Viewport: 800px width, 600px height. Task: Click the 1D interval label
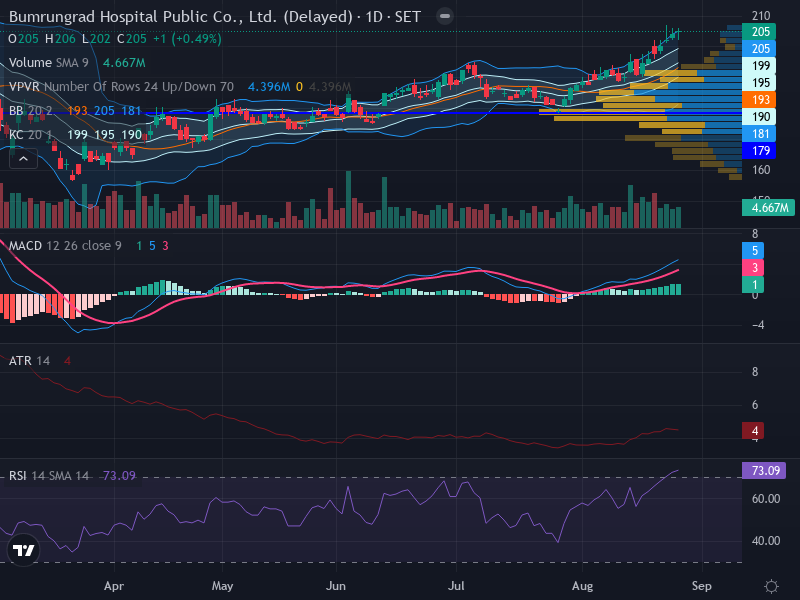click(x=374, y=17)
